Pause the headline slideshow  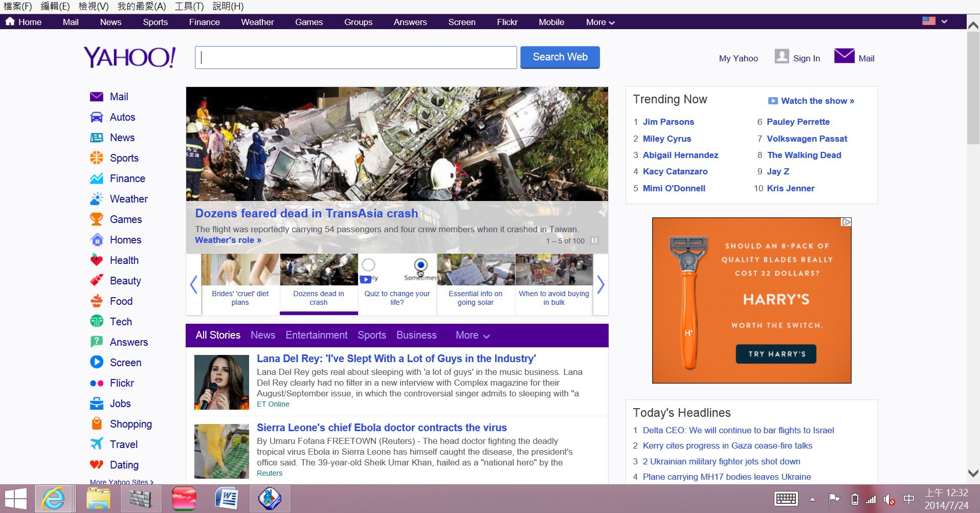[594, 240]
